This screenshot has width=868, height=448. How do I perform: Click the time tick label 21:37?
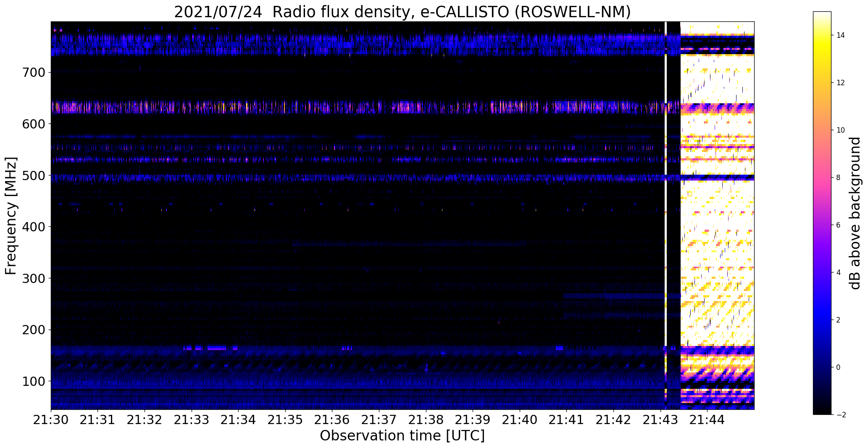379,419
